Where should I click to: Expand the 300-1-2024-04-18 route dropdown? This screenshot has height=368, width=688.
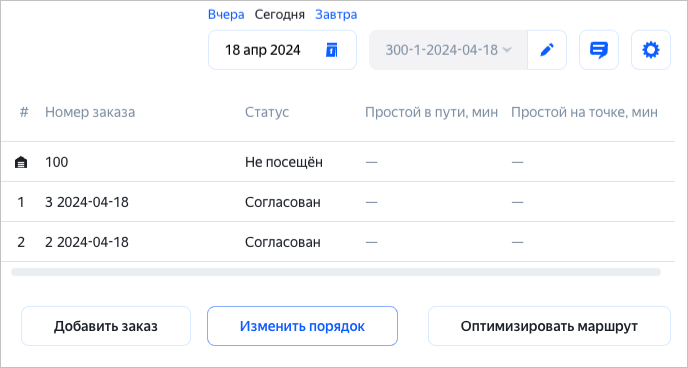pyautogui.click(x=448, y=50)
